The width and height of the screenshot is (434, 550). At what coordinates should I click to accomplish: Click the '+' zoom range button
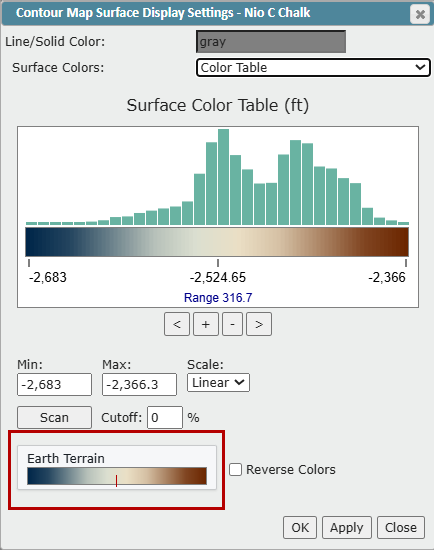point(206,324)
